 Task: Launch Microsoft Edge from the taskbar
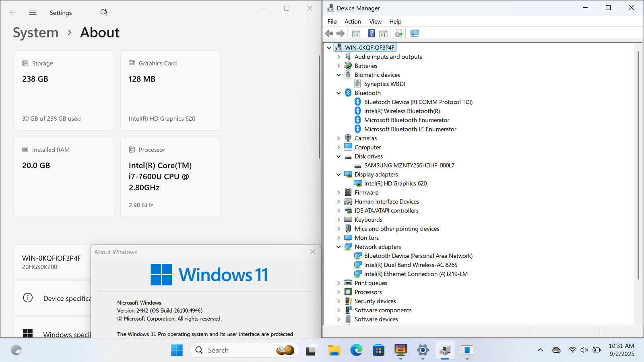point(356,350)
